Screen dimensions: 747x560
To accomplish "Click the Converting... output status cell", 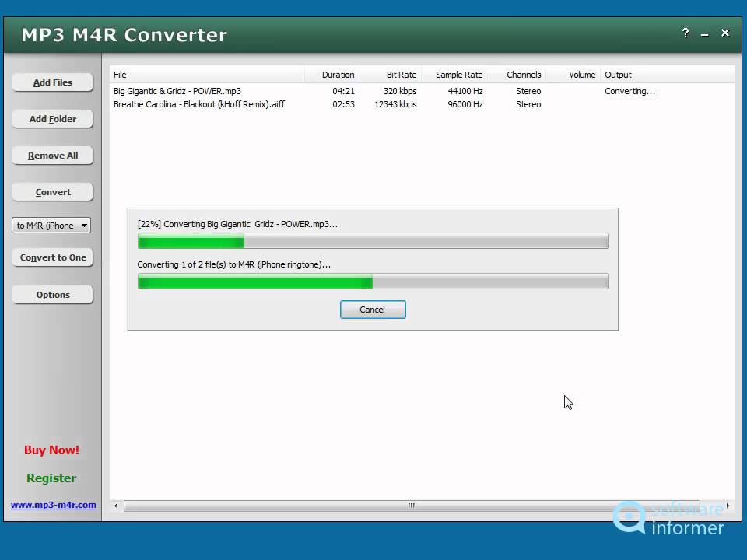I will [630, 91].
